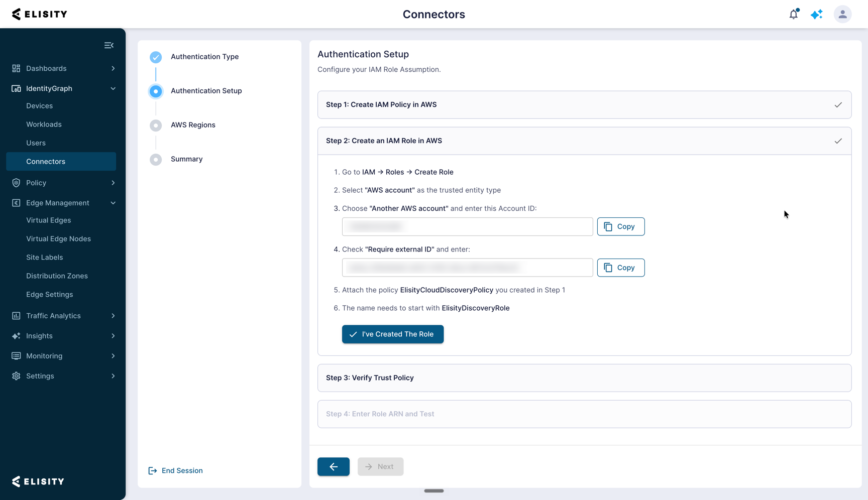The width and height of the screenshot is (868, 500).
Task: Open Edge Settings in the sidebar
Action: [49, 295]
